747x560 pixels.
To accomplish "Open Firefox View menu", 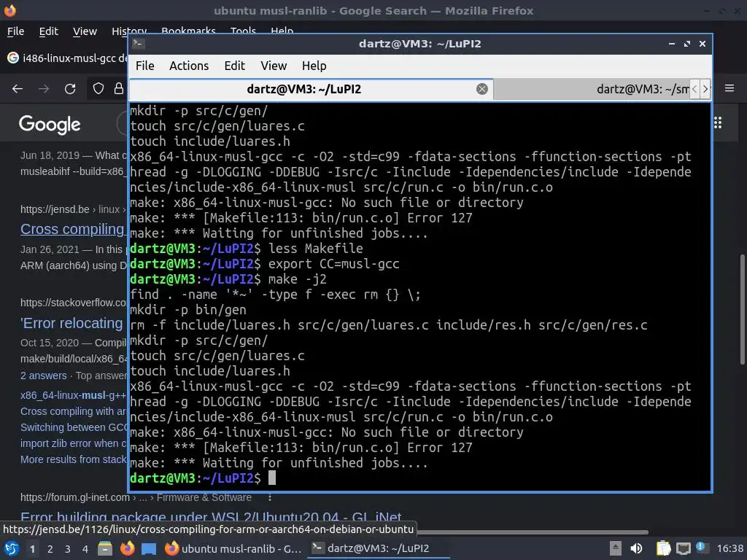I will tap(85, 31).
